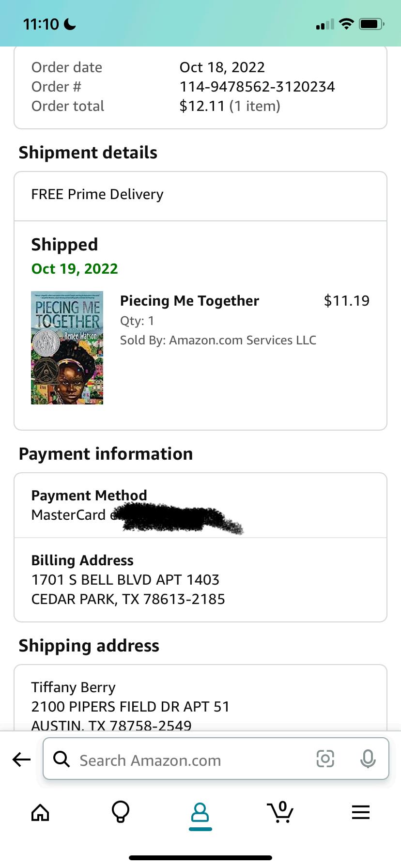The height and width of the screenshot is (868, 401).
Task: Tap the Piecing Me Together title
Action: tap(189, 301)
